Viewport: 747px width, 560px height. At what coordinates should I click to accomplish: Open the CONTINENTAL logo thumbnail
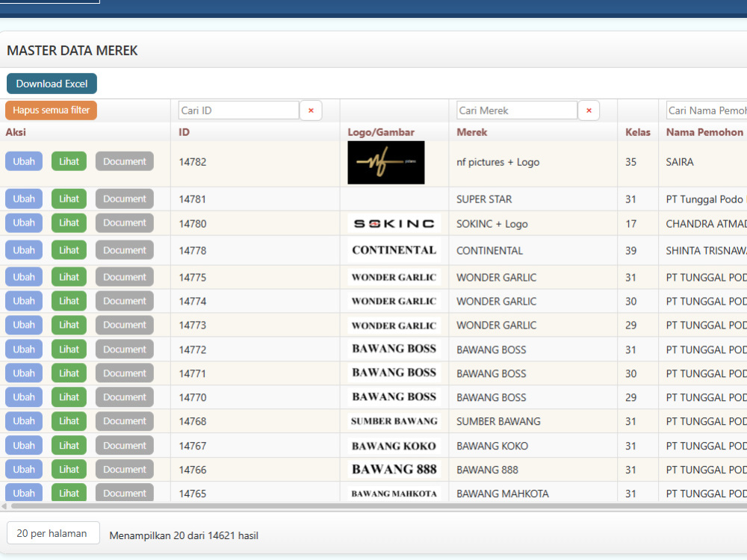[x=394, y=250]
